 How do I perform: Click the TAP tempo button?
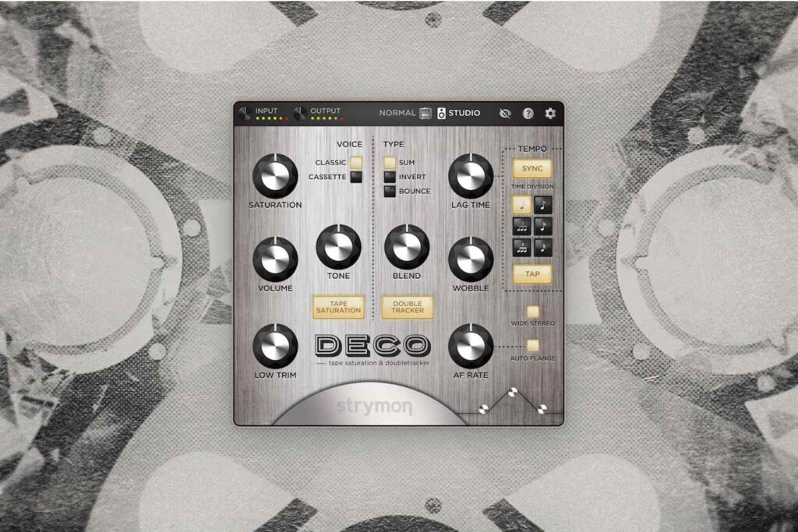pos(532,273)
